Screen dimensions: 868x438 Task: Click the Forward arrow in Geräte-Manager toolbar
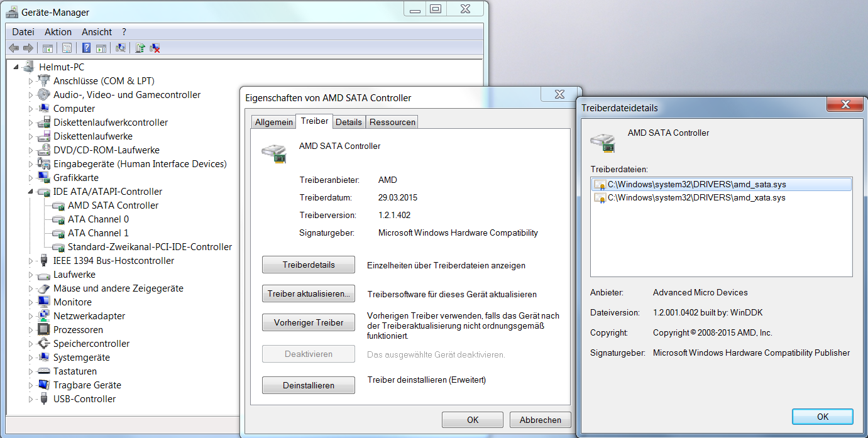[x=28, y=48]
